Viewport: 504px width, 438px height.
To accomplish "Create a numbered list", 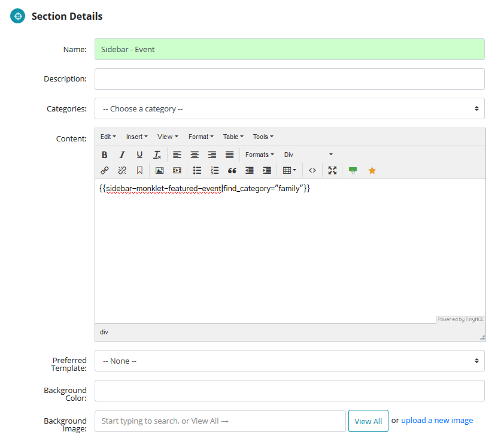I will [x=215, y=170].
